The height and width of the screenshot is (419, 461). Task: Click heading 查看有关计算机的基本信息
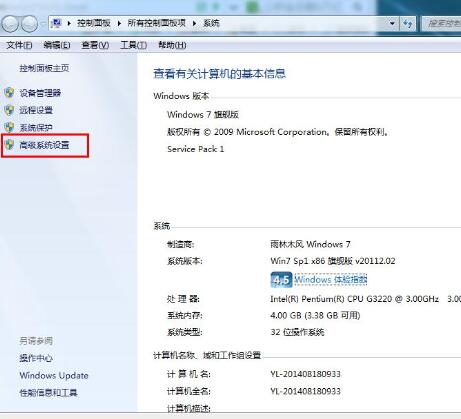click(219, 74)
